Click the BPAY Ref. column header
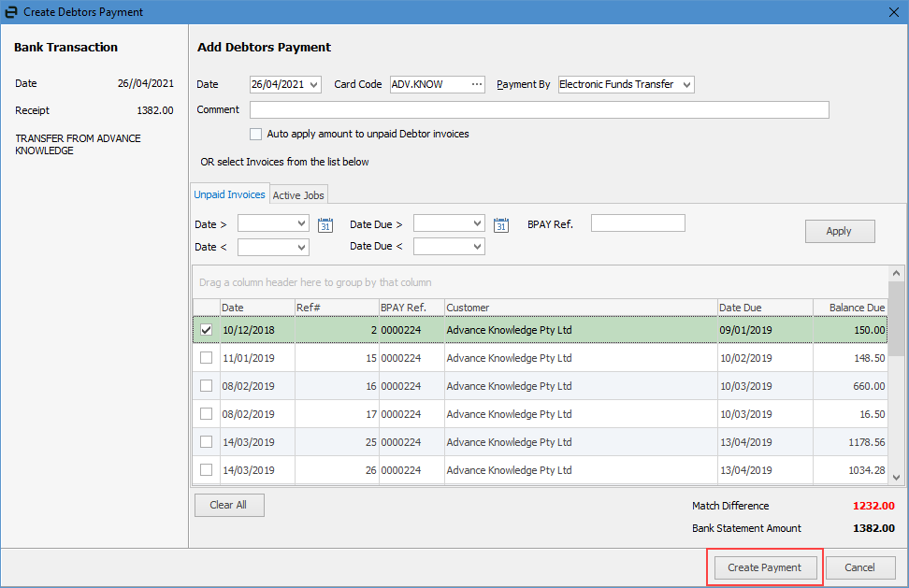This screenshot has width=909, height=588. (x=407, y=307)
